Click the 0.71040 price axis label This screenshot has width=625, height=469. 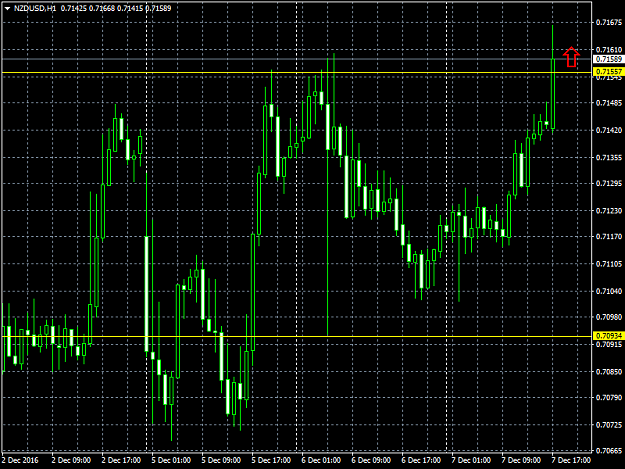point(609,291)
